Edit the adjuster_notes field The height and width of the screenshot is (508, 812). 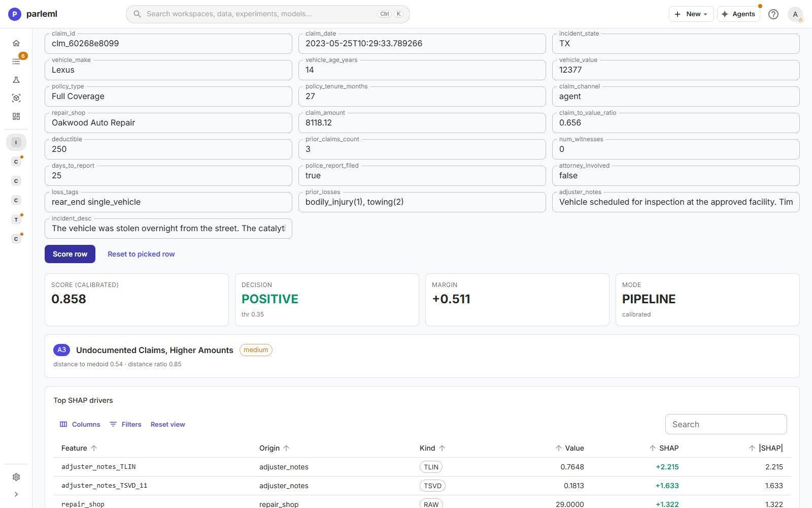(676, 202)
